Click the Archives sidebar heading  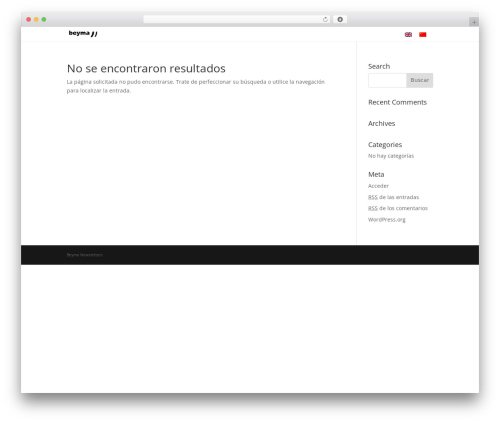(381, 123)
